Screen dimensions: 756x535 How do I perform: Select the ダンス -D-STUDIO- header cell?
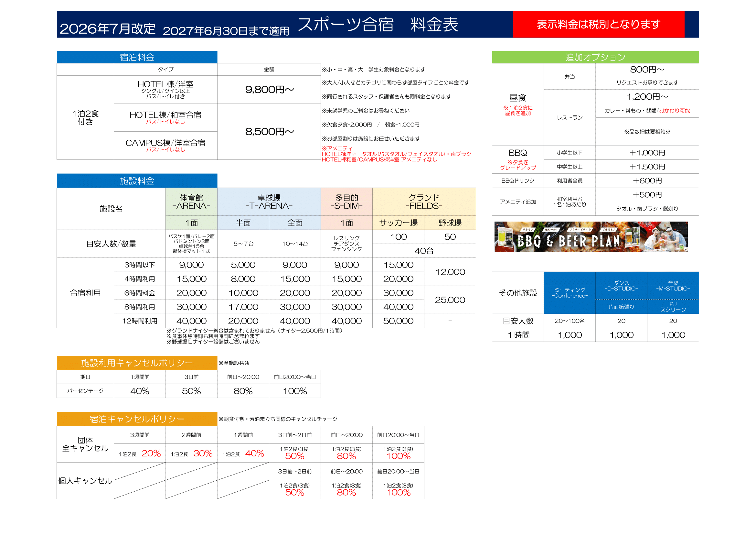pyautogui.click(x=621, y=286)
